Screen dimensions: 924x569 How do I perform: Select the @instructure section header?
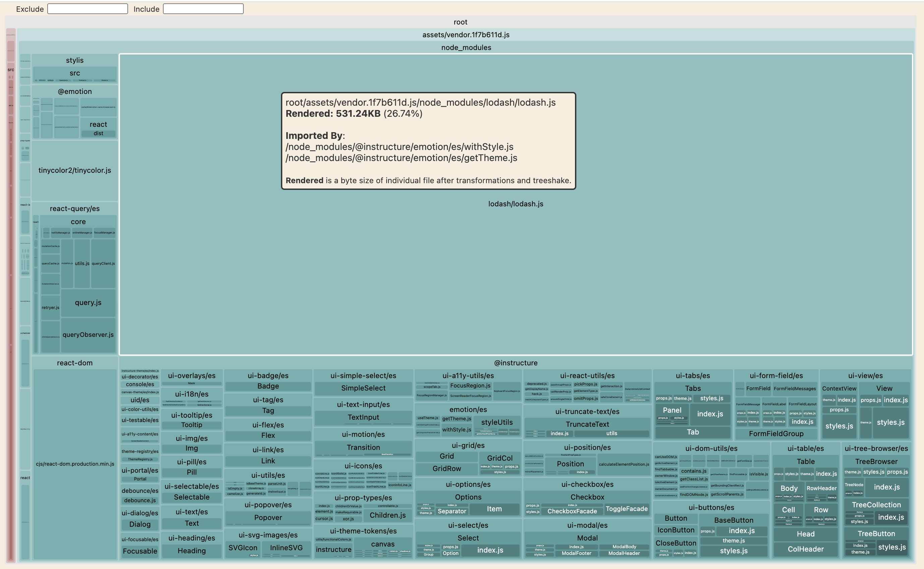click(517, 362)
